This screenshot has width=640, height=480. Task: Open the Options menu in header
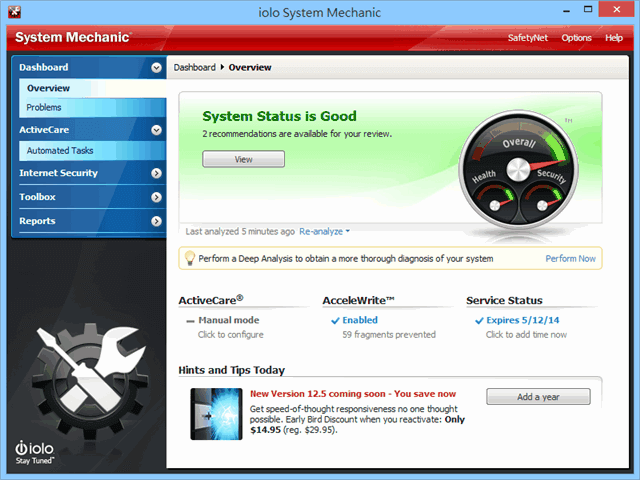tap(576, 38)
